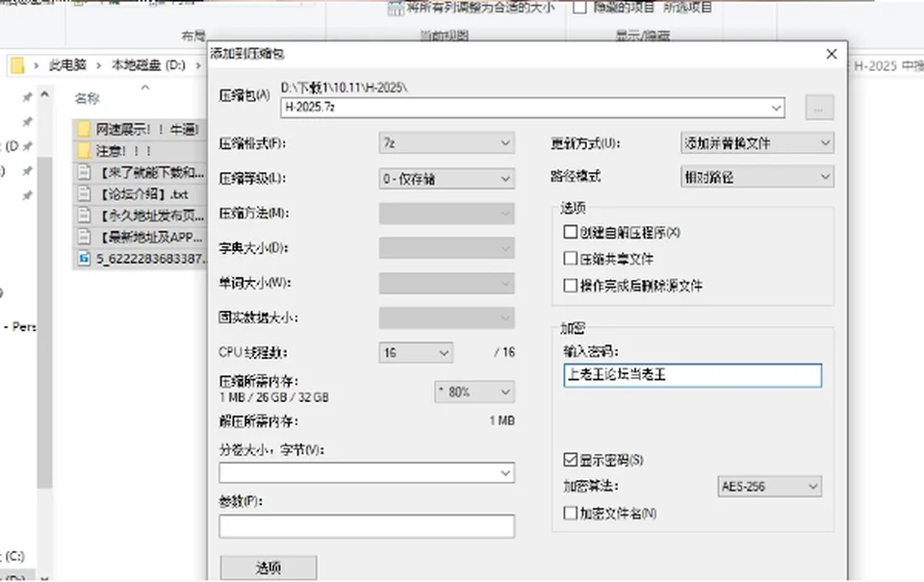Check 操作完成后删除源文件 option
The height and width of the screenshot is (582, 924).
570,286
